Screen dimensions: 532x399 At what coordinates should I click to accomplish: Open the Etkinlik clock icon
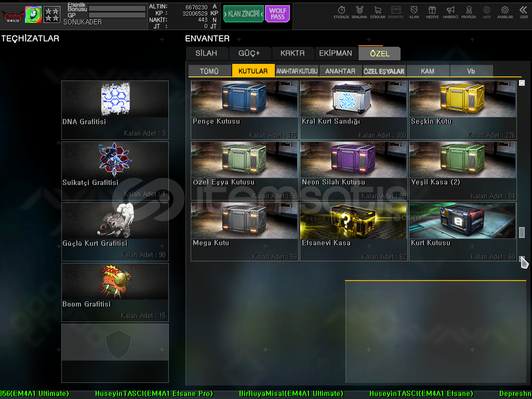(341, 12)
